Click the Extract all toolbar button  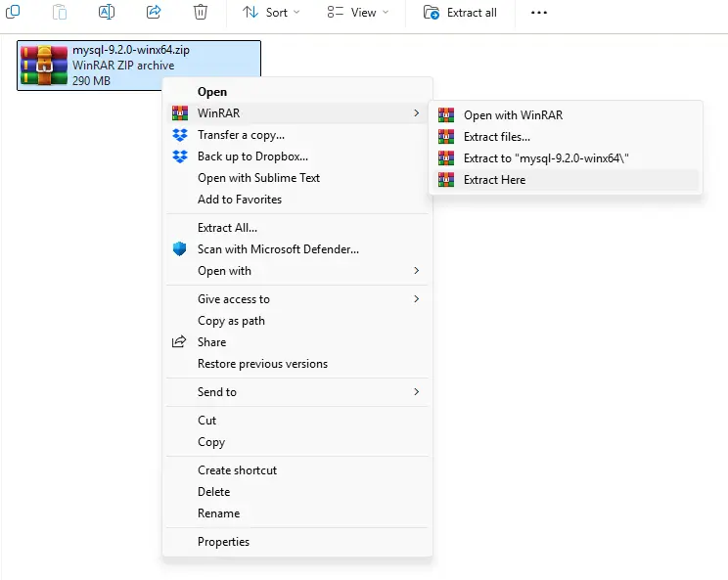tap(460, 13)
